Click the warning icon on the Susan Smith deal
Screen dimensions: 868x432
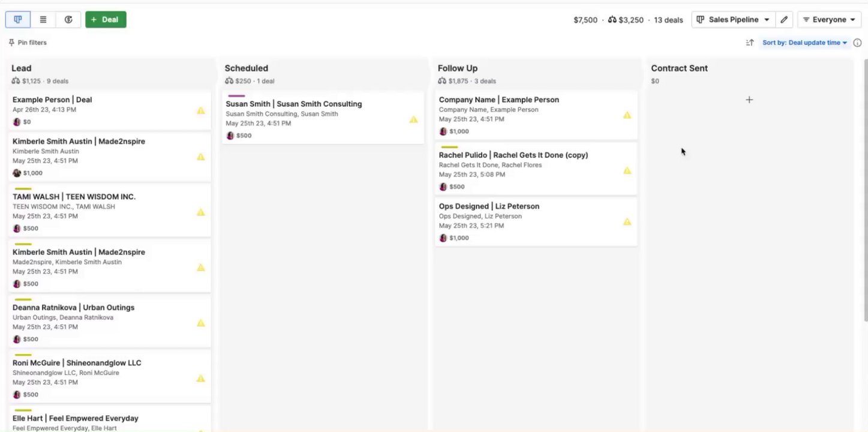(413, 119)
